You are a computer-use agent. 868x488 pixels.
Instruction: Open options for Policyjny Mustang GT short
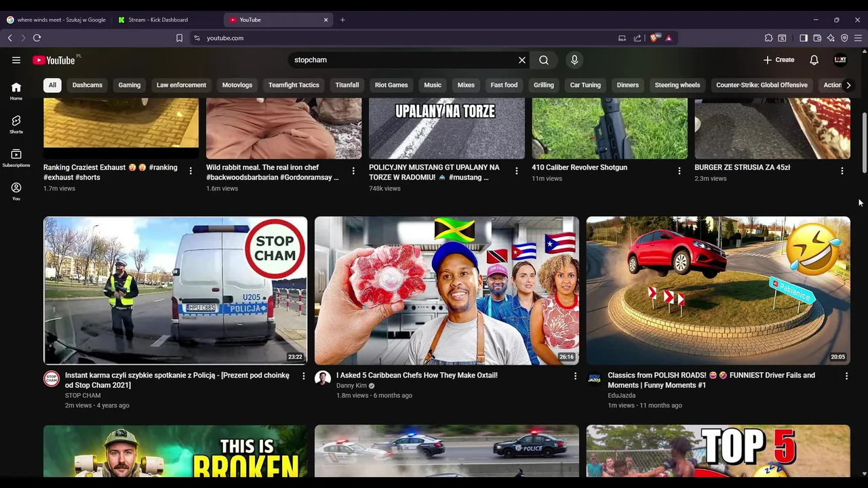click(516, 171)
